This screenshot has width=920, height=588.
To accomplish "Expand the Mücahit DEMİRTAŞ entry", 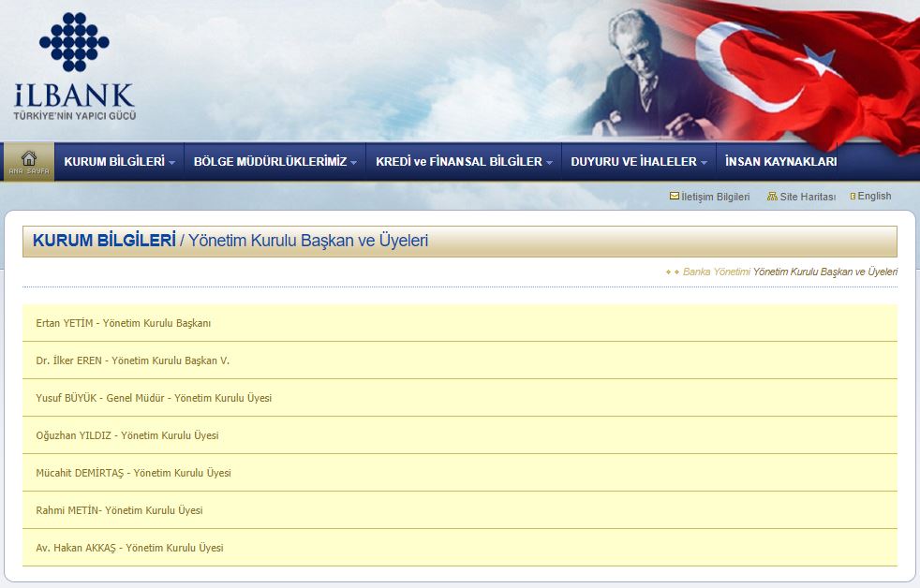I will (x=133, y=473).
